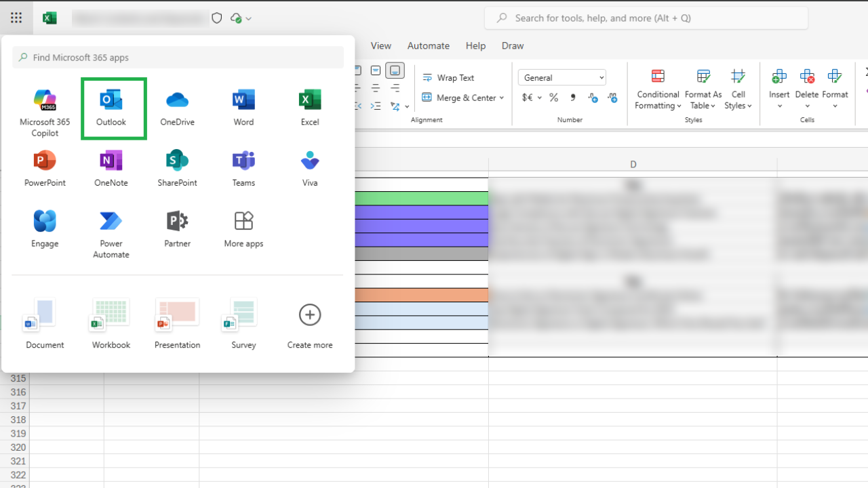Screen dimensions: 868x488
Task: Click the shield sensitivity icon beside file name
Action: tap(217, 18)
